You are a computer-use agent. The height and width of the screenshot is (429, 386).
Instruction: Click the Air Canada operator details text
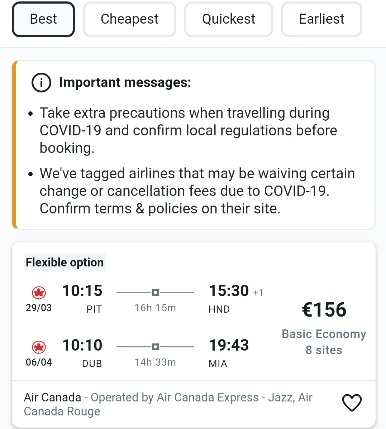[168, 404]
